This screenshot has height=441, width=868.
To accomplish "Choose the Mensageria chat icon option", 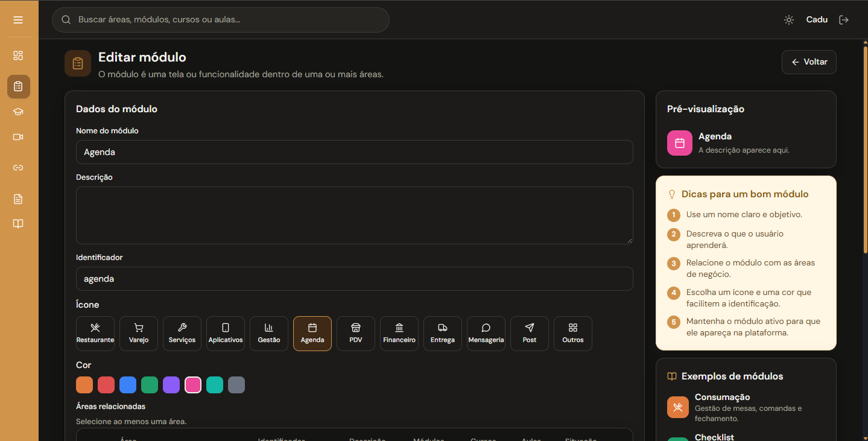I will (x=486, y=334).
